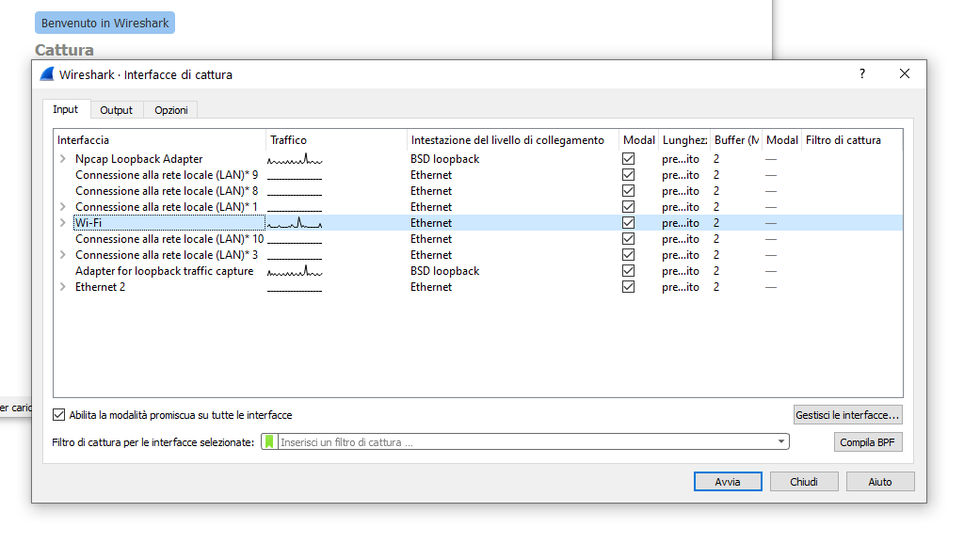Select Connessione alla rete locale (LAN)* 8
This screenshot has width=964, height=560.
167,190
